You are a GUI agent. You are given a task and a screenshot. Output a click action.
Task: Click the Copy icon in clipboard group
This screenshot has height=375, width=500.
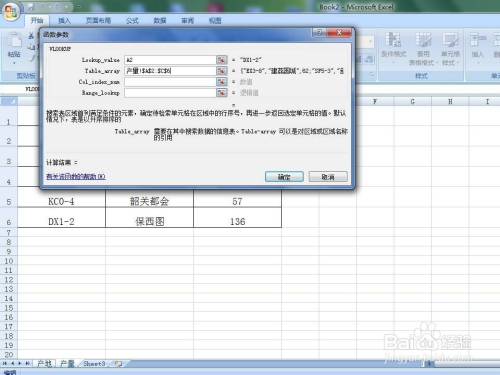point(31,47)
